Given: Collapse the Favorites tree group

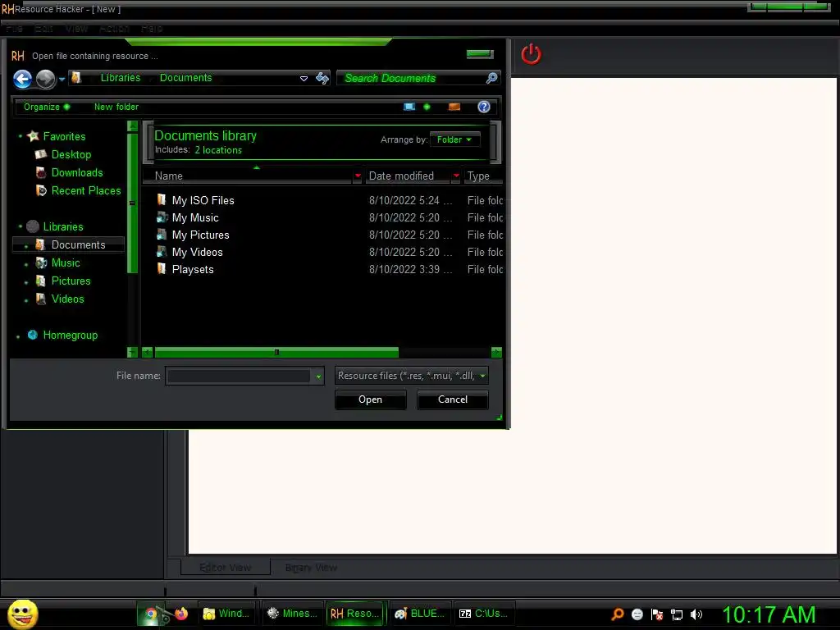Looking at the screenshot, I should point(21,136).
